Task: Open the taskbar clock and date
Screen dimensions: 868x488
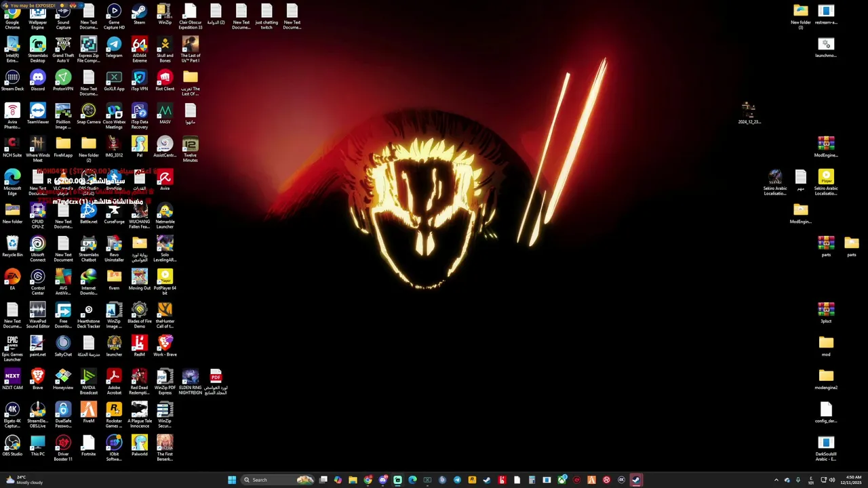Action: coord(852,480)
